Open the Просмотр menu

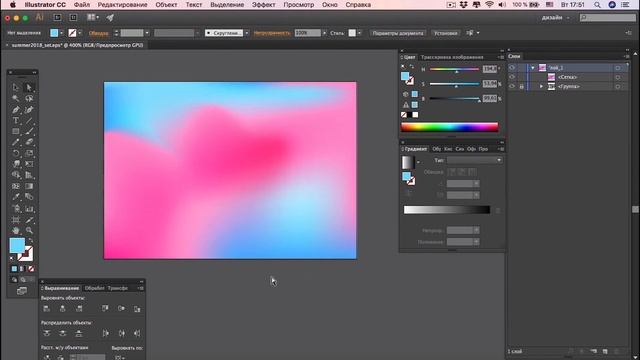point(299,5)
